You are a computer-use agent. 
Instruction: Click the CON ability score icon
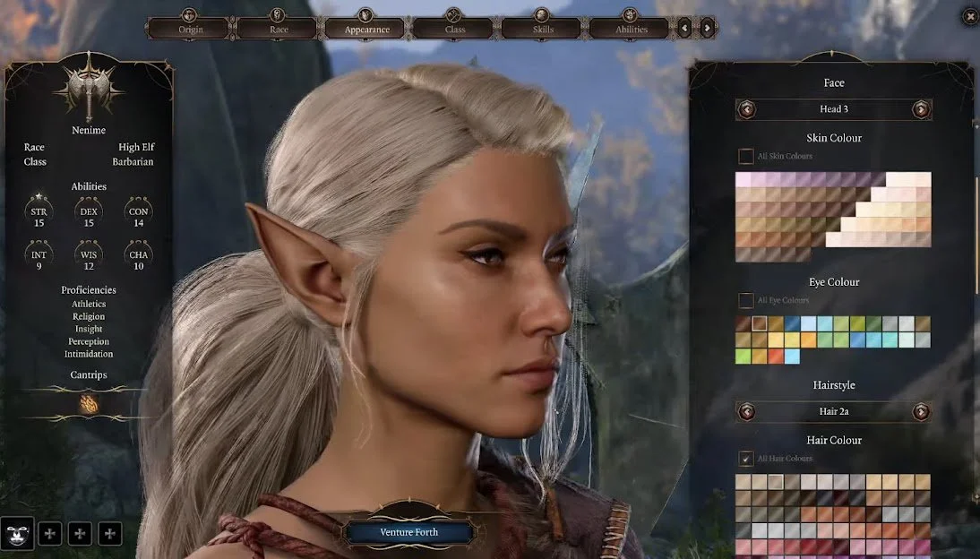(138, 212)
